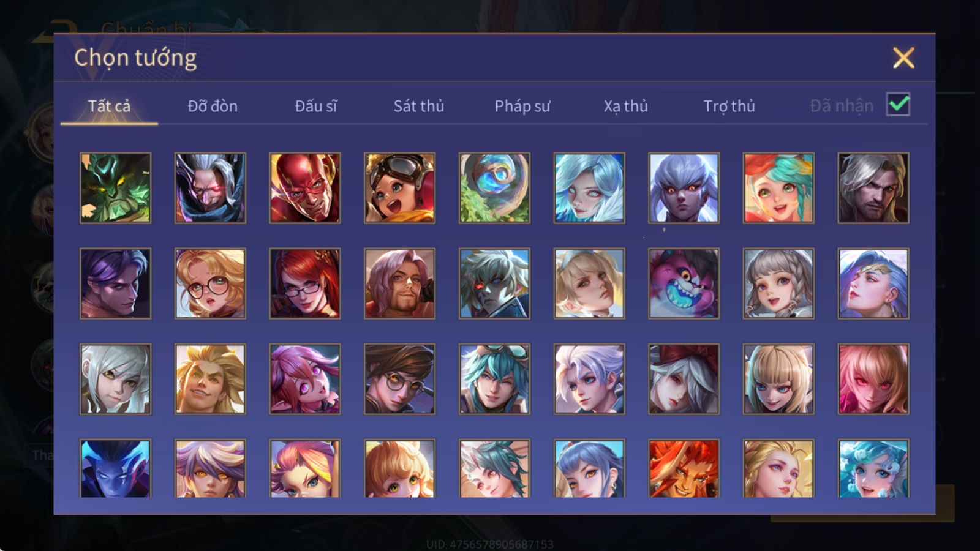Screen dimensions: 980x551
Task: Choose the pilot girl with goggles hero
Action: click(x=399, y=188)
